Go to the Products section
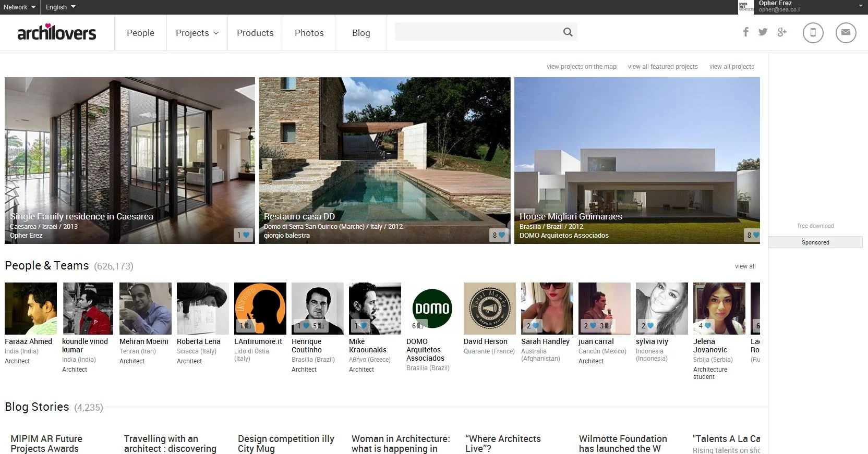The image size is (868, 454). [255, 33]
